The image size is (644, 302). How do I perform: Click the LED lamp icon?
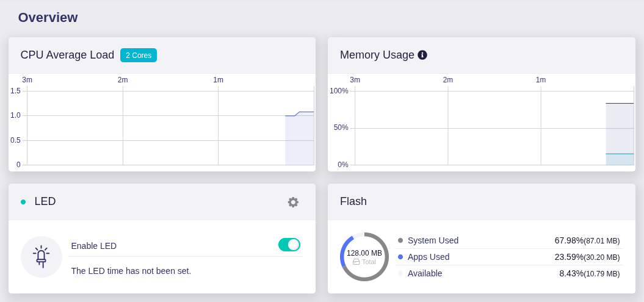click(42, 257)
